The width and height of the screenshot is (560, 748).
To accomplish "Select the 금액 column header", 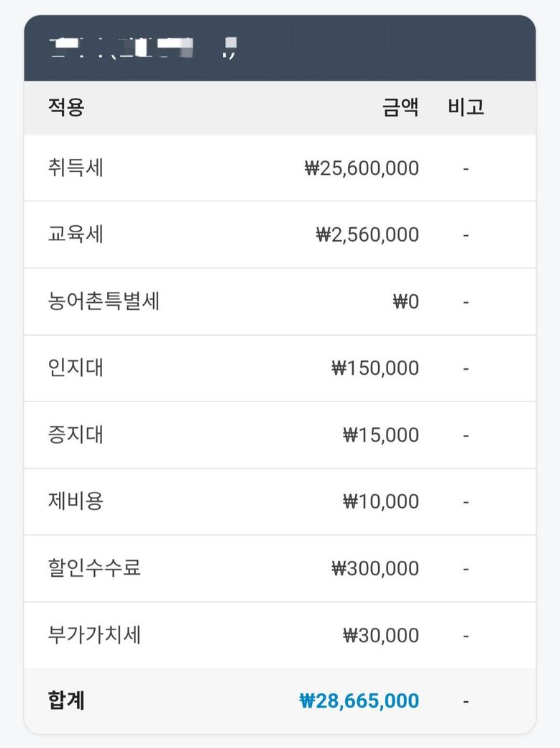I will 400,107.
